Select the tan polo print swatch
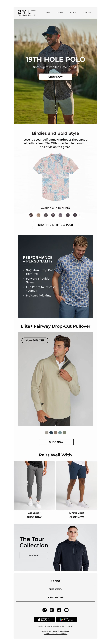 click(38, 215)
